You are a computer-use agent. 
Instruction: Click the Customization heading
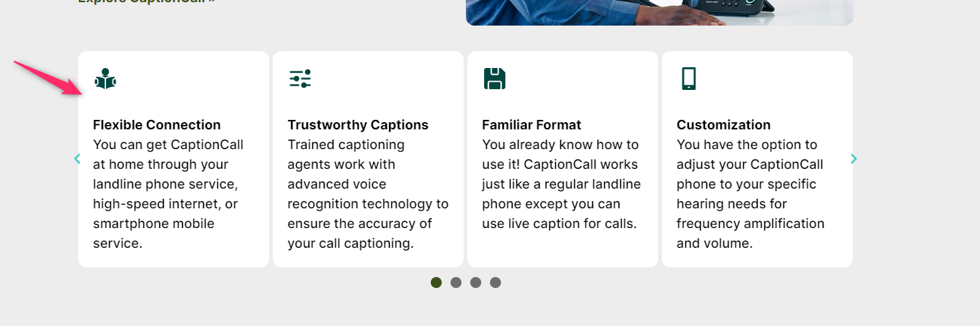(723, 125)
